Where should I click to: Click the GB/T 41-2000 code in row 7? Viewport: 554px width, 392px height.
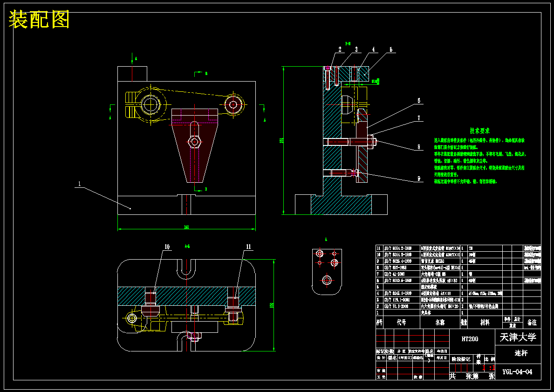394,274
